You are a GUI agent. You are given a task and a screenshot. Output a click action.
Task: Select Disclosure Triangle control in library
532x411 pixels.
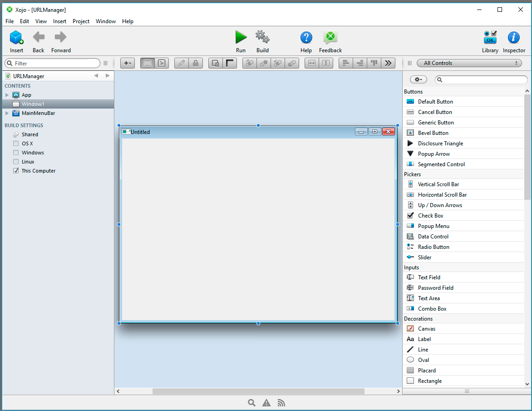coord(463,143)
